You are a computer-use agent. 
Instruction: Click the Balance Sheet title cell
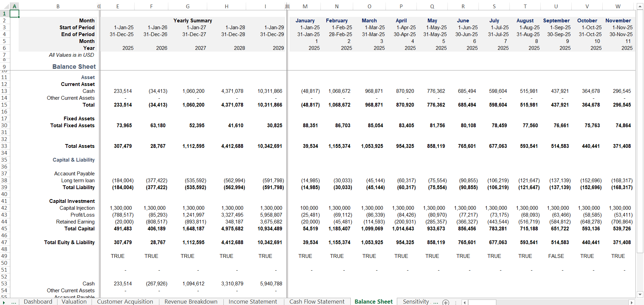(74, 67)
